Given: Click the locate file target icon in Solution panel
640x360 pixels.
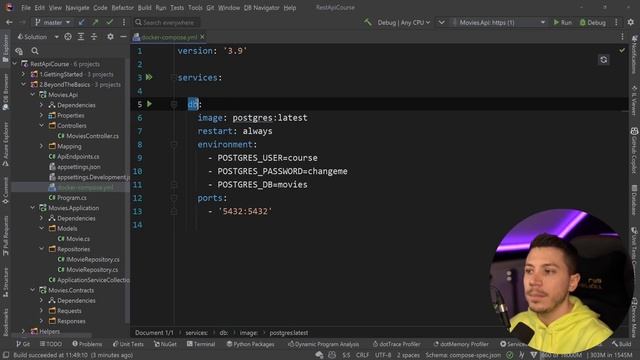Looking at the screenshot, I should (68, 37).
